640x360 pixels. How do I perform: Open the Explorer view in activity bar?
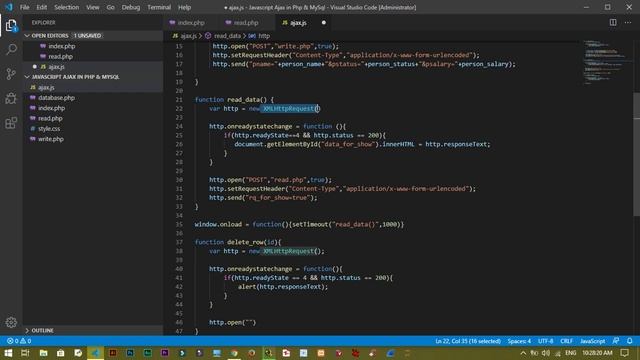(11, 26)
